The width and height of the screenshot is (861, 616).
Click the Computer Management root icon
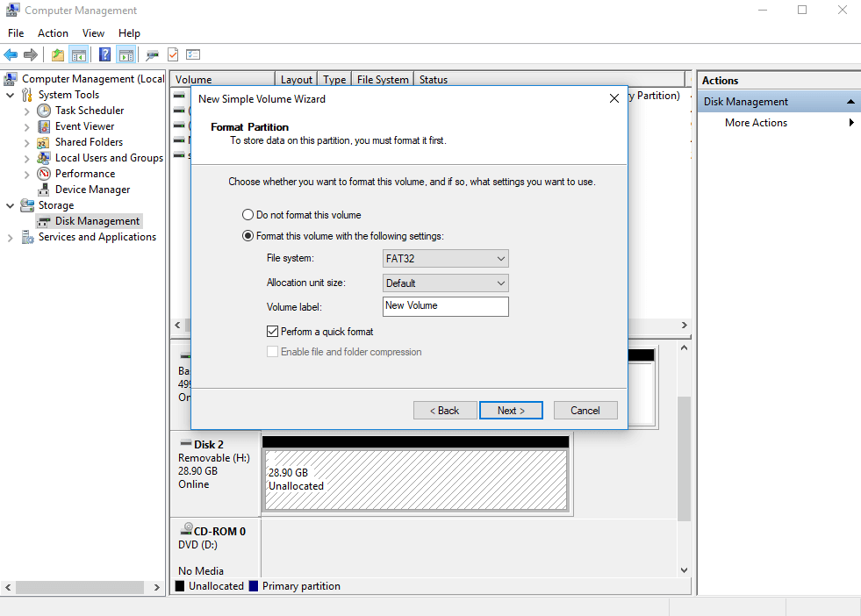coord(11,79)
